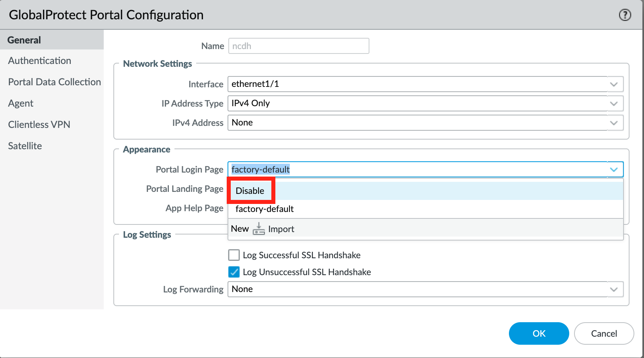Collapse the Portal Login Page dropdown arrow

614,169
